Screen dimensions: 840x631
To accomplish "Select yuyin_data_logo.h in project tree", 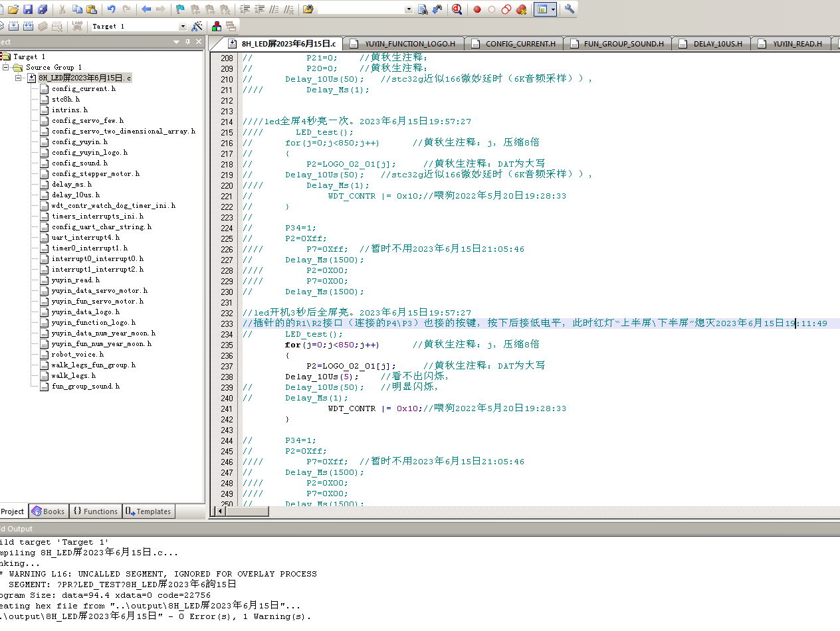I will click(x=86, y=312).
